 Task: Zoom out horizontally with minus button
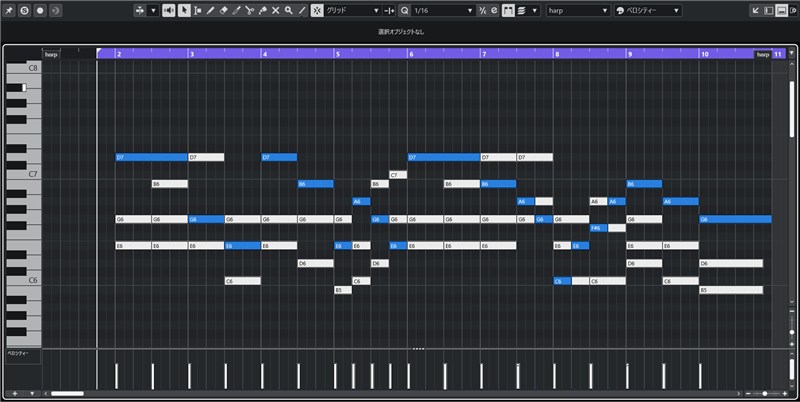click(x=748, y=393)
